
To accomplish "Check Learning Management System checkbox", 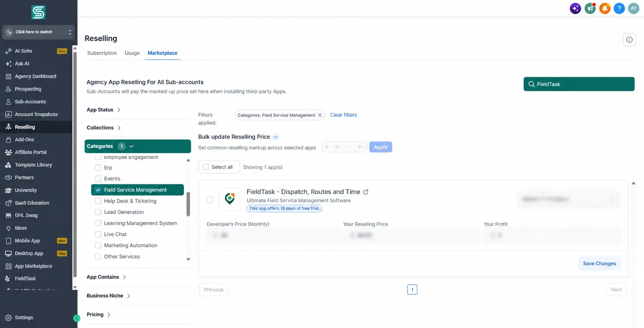I will point(98,223).
